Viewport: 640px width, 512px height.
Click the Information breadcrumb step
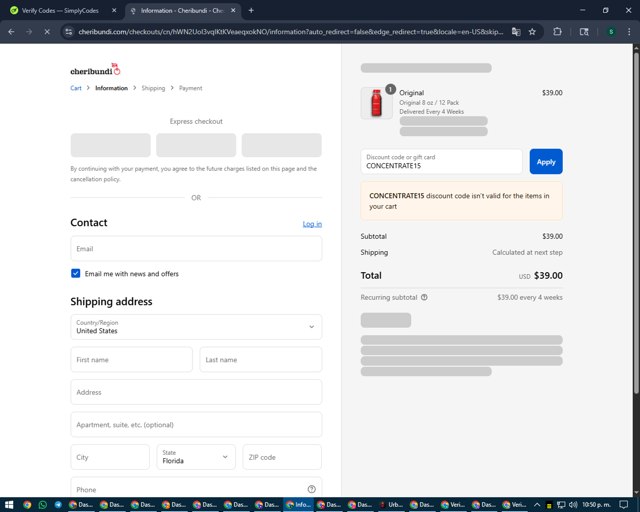111,88
